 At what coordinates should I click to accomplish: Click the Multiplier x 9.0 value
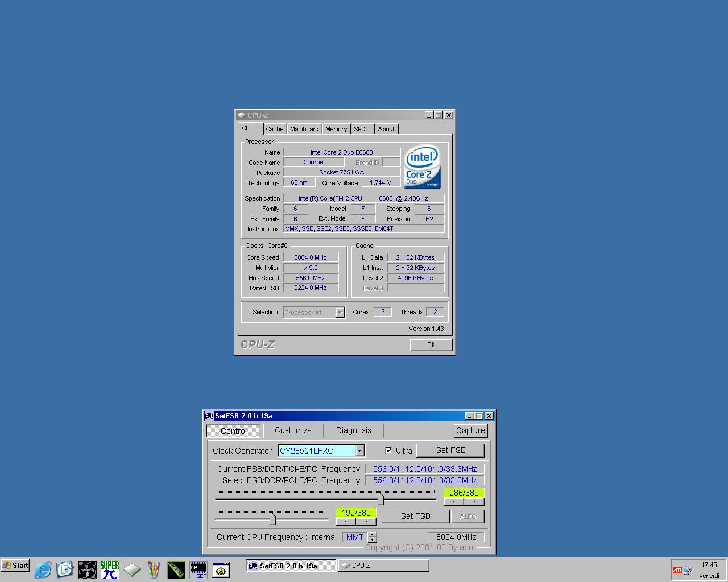311,268
